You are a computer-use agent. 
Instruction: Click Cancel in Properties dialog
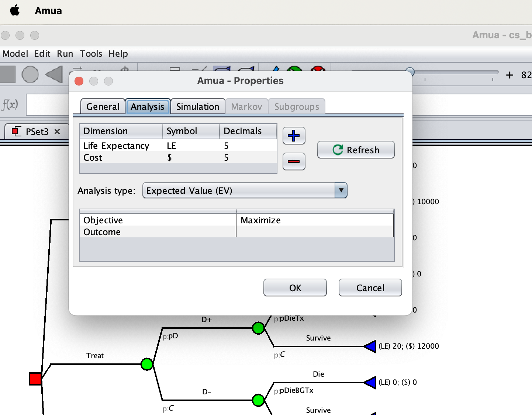(370, 288)
